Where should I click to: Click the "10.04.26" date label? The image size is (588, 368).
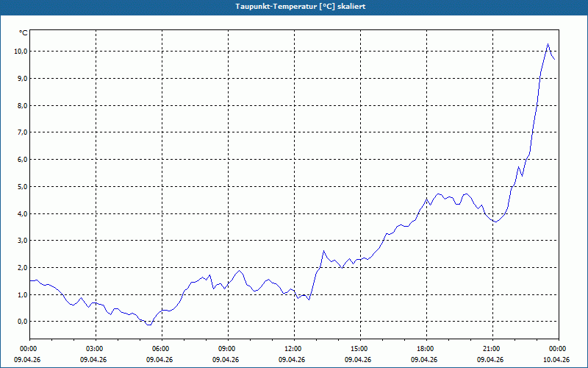556,360
